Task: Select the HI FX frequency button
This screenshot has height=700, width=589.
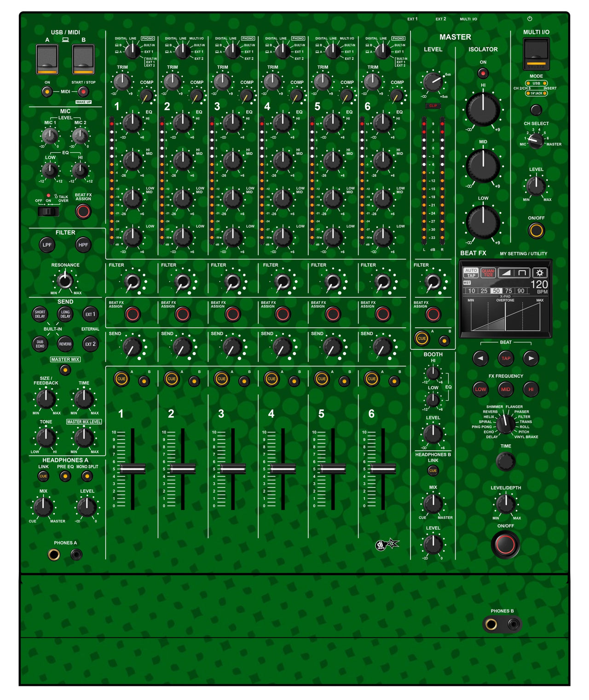Action: click(531, 389)
